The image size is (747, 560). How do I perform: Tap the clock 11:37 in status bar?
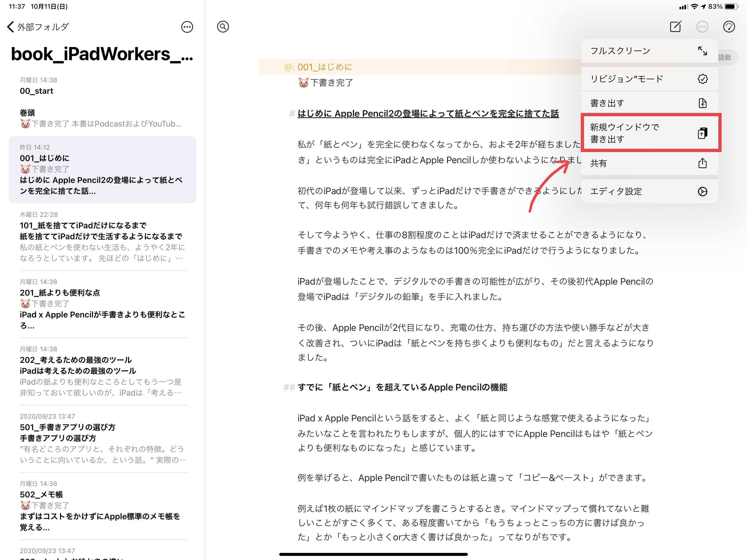[17, 6]
